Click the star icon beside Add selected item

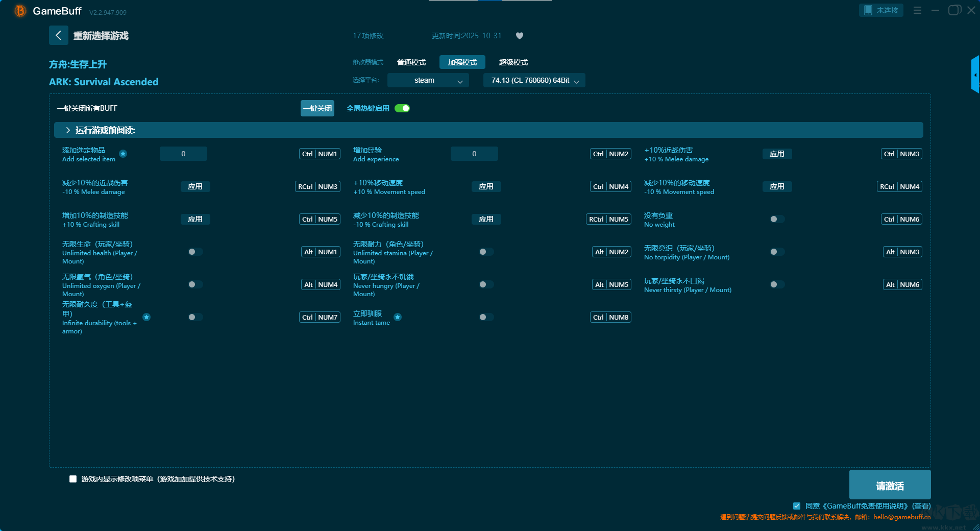(x=123, y=154)
